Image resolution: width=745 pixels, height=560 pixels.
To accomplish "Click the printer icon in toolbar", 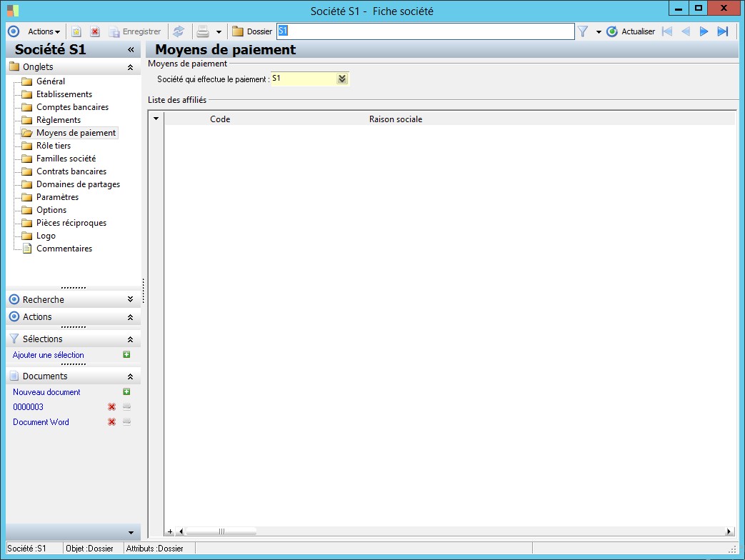I will click(x=203, y=31).
